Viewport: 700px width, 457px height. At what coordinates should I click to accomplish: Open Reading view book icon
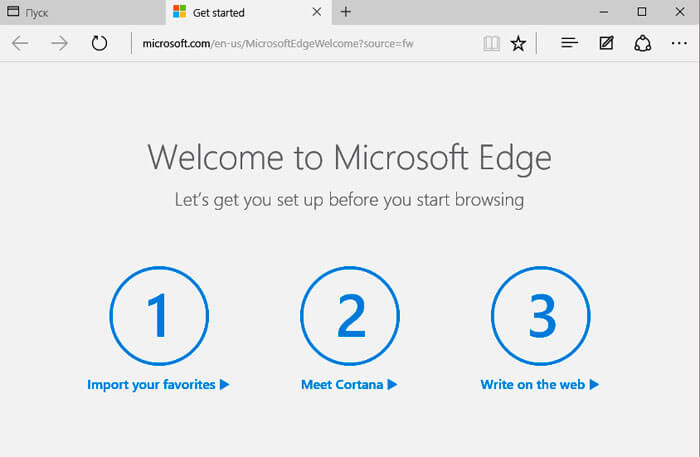(492, 44)
